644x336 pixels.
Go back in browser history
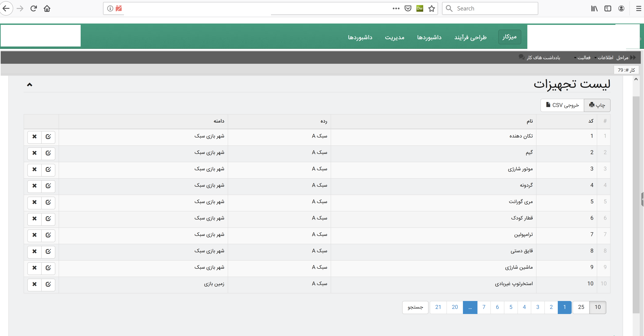coord(6,8)
